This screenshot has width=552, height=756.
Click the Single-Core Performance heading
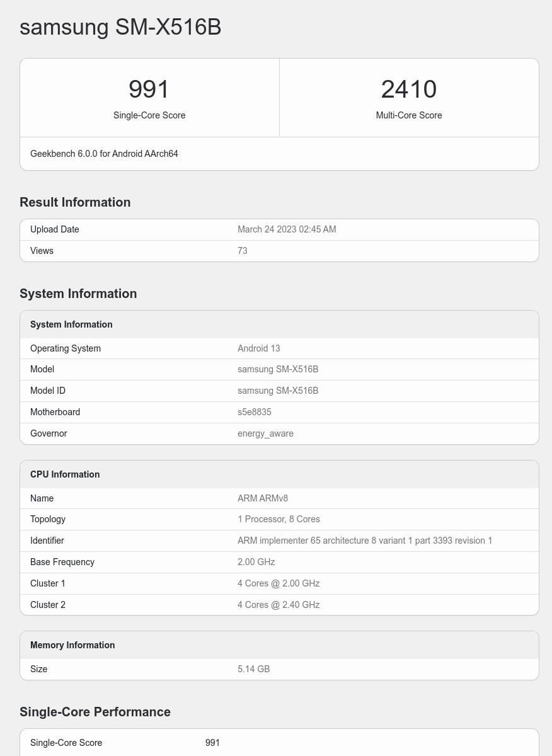(x=95, y=712)
